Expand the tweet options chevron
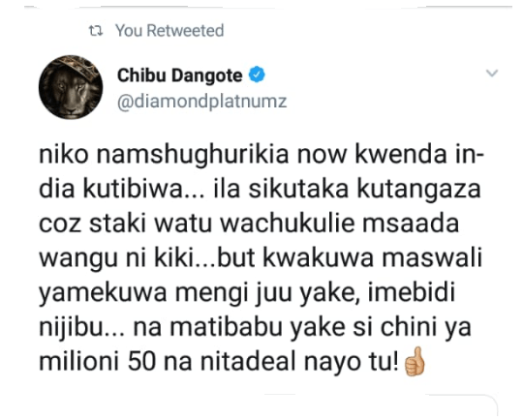 492,73
